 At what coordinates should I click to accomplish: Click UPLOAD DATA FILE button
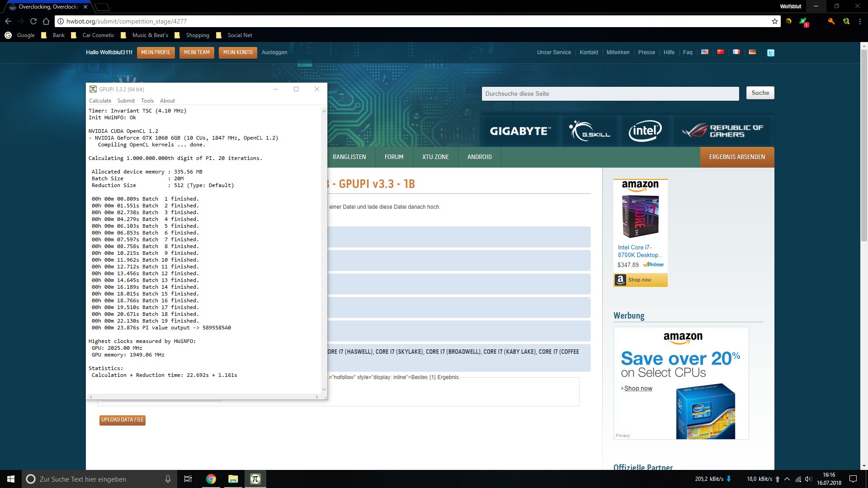pos(122,420)
